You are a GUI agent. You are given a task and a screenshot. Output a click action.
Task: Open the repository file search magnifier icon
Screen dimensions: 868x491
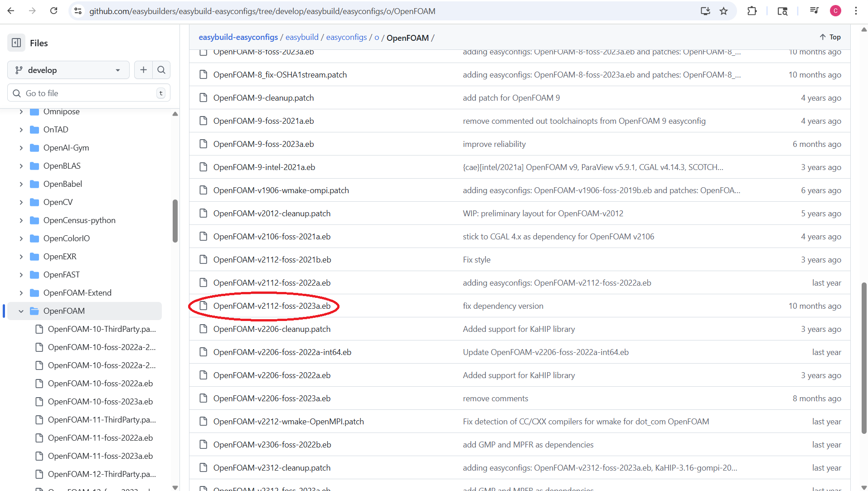click(x=161, y=70)
